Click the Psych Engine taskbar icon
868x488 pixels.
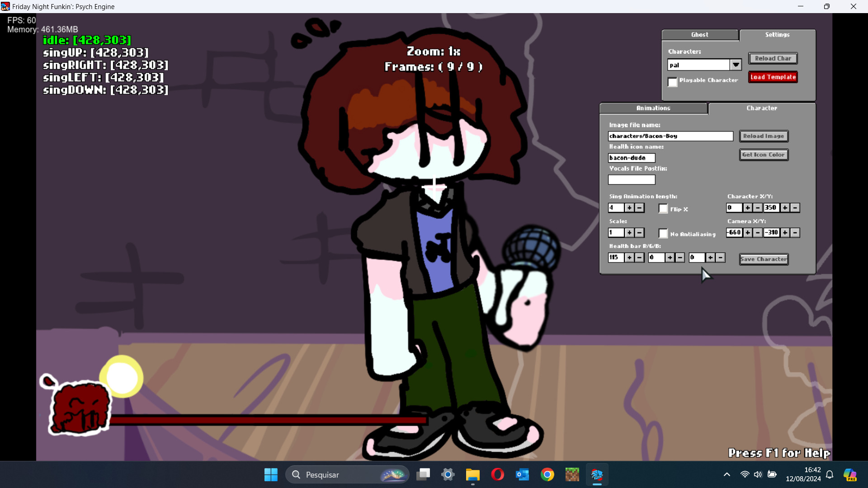tap(597, 475)
